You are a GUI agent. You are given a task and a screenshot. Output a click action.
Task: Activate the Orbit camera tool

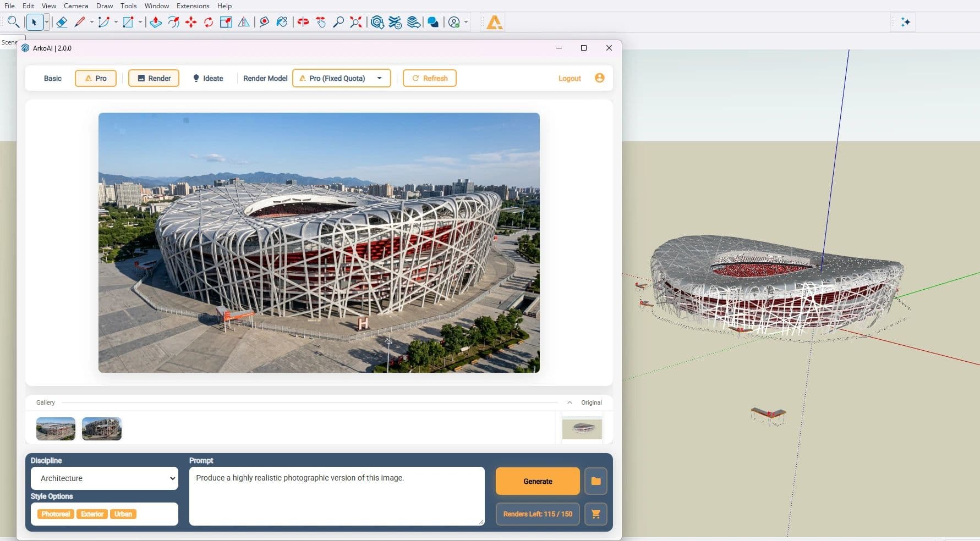(x=303, y=22)
